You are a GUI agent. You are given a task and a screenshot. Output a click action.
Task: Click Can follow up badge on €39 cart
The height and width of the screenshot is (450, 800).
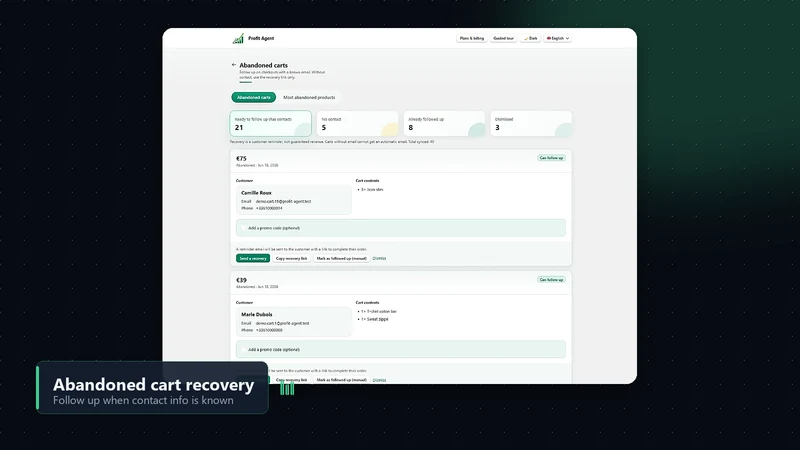pyautogui.click(x=552, y=280)
